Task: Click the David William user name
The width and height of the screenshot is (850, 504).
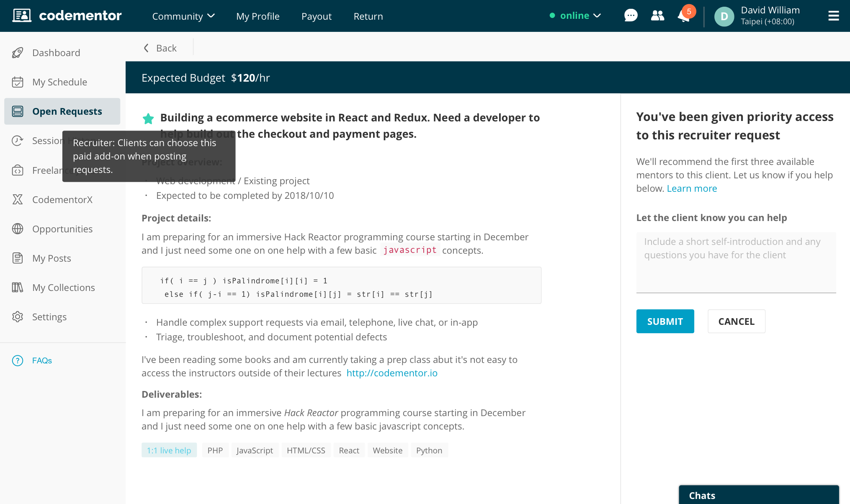Action: 770,10
